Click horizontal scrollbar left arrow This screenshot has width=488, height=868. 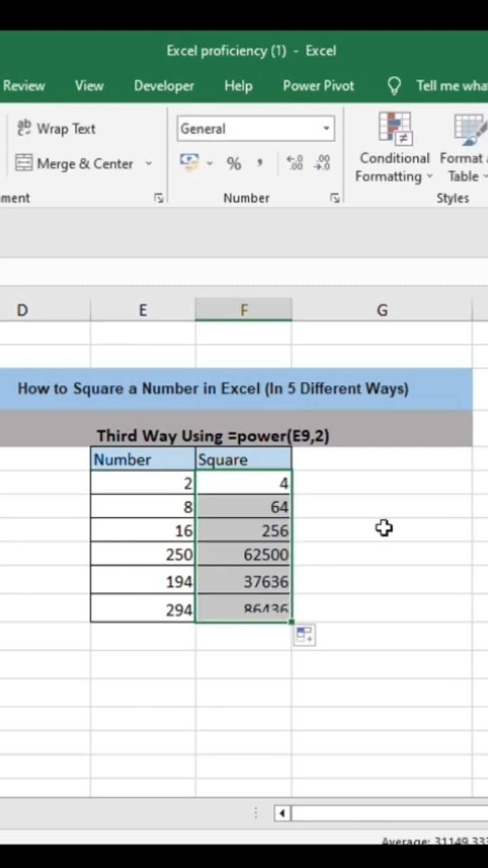[281, 813]
